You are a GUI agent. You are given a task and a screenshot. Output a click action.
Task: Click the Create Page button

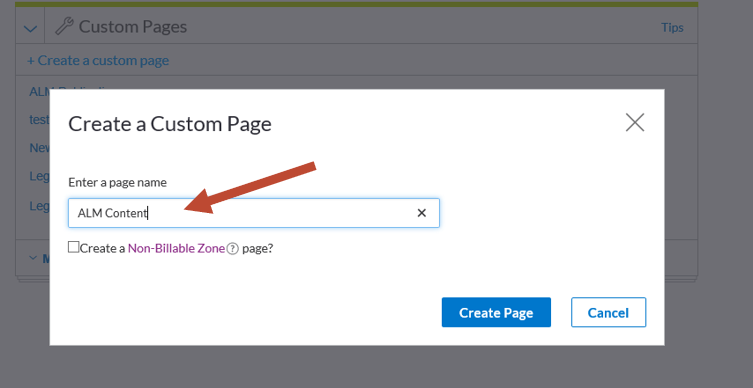click(496, 313)
